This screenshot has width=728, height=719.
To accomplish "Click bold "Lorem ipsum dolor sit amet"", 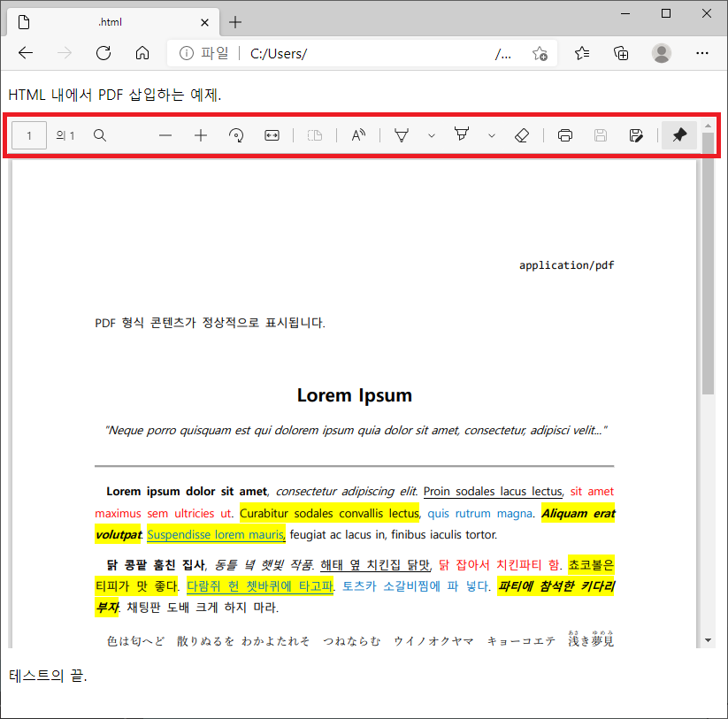I will point(187,492).
